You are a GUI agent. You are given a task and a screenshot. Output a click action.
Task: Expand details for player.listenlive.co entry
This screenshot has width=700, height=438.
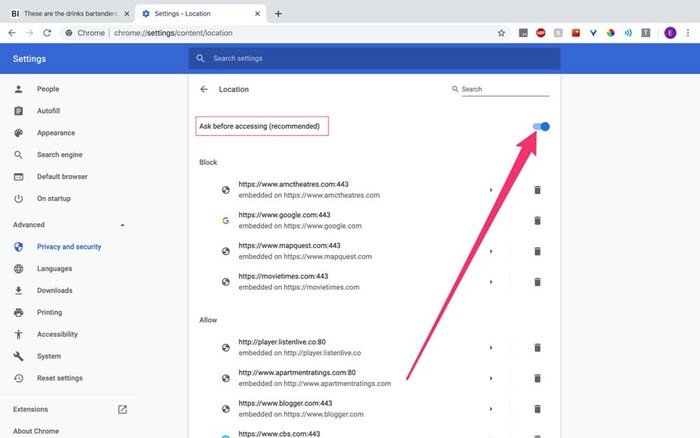click(x=491, y=347)
